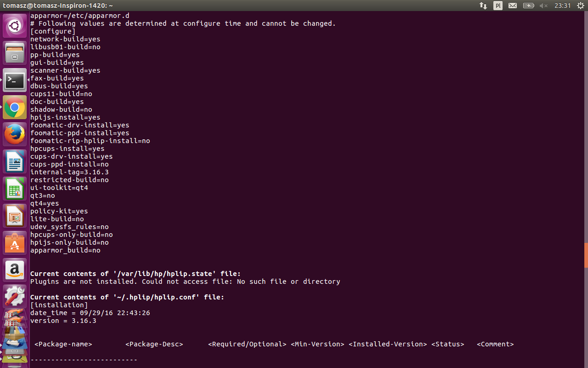Click the orange terminal scrollbar thumb

pos(586,255)
